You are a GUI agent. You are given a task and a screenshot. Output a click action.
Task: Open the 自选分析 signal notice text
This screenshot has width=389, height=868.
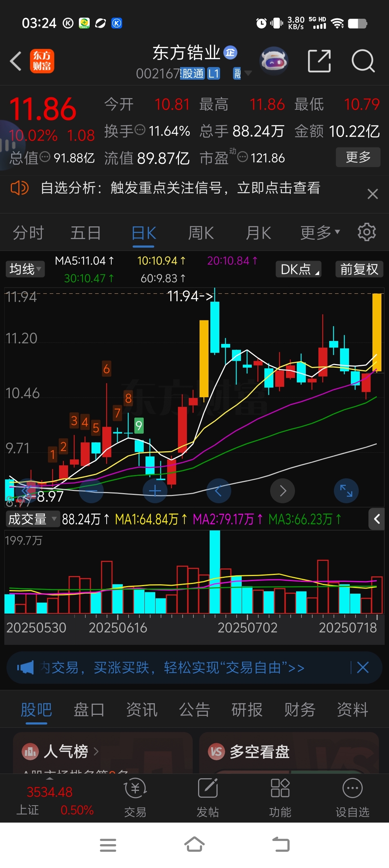pos(180,188)
